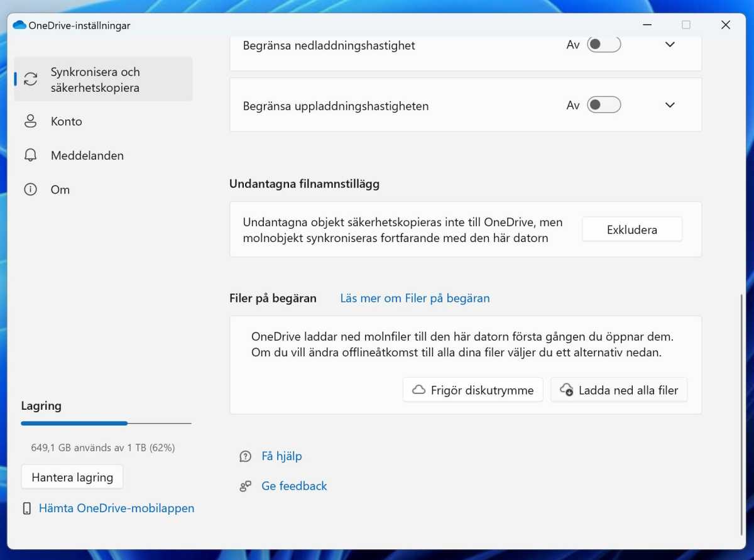The width and height of the screenshot is (754, 560).
Task: Click the phone icon beside Hämta OneDrive-mobilappen
Action: 26,508
